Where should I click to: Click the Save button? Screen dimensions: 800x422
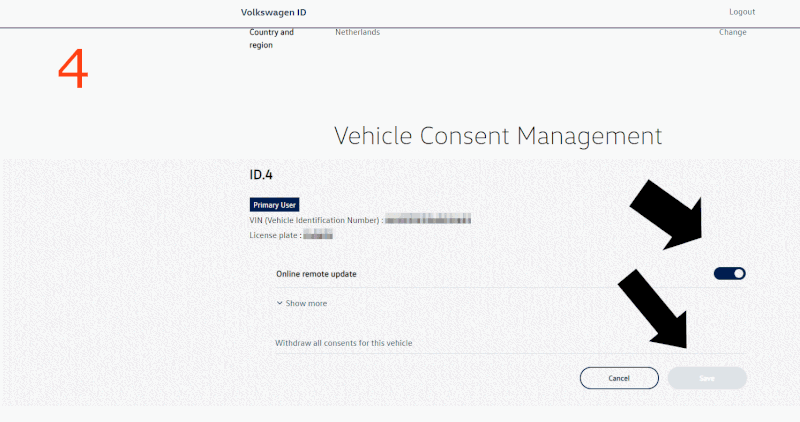coord(707,378)
